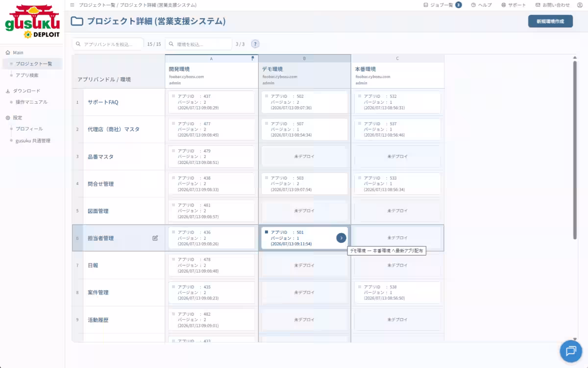Collapse the Main sidebar section
This screenshot has width=588, height=368.
coord(14,52)
